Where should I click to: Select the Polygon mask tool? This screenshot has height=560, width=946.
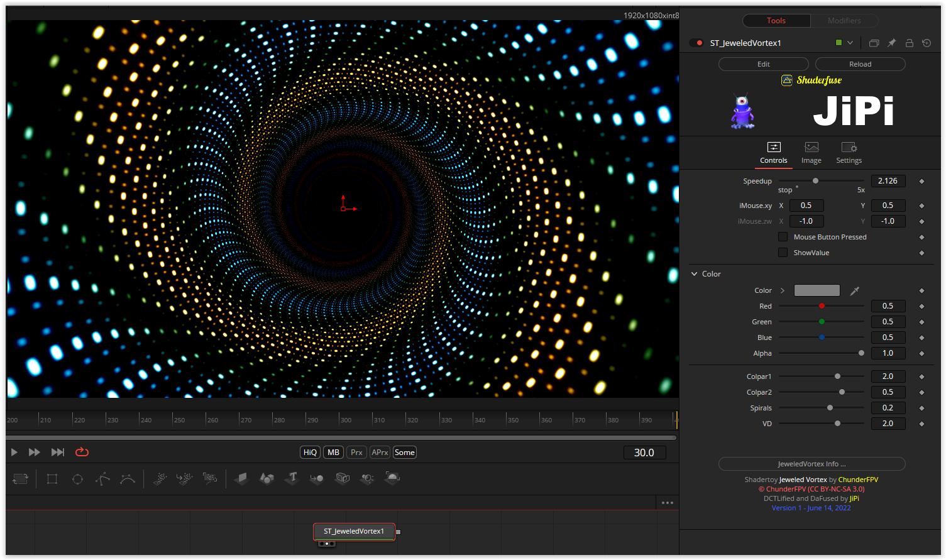pos(103,479)
